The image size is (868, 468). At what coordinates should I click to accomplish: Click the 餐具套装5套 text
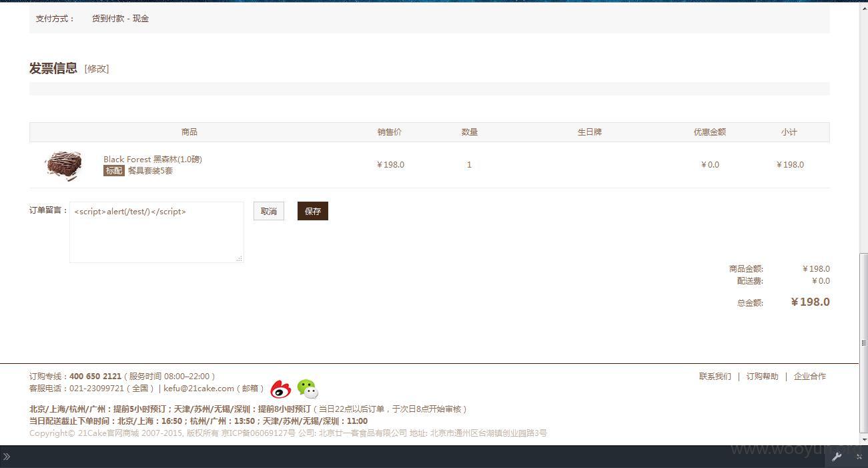coord(150,171)
